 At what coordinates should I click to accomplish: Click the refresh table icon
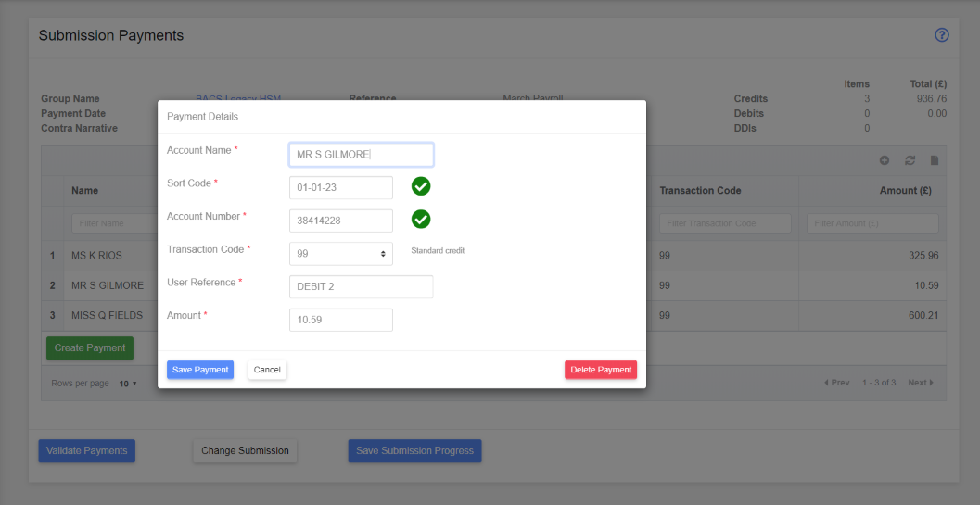click(x=910, y=160)
